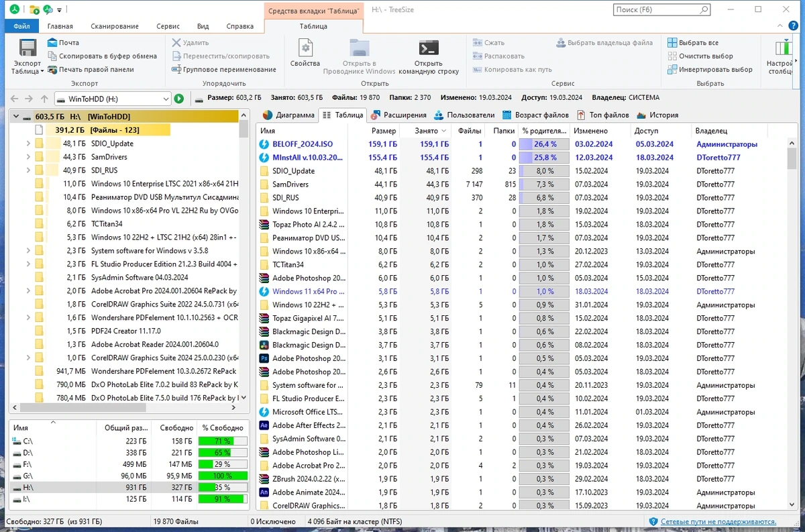
Task: Sort by the Занято column header
Action: 426,131
